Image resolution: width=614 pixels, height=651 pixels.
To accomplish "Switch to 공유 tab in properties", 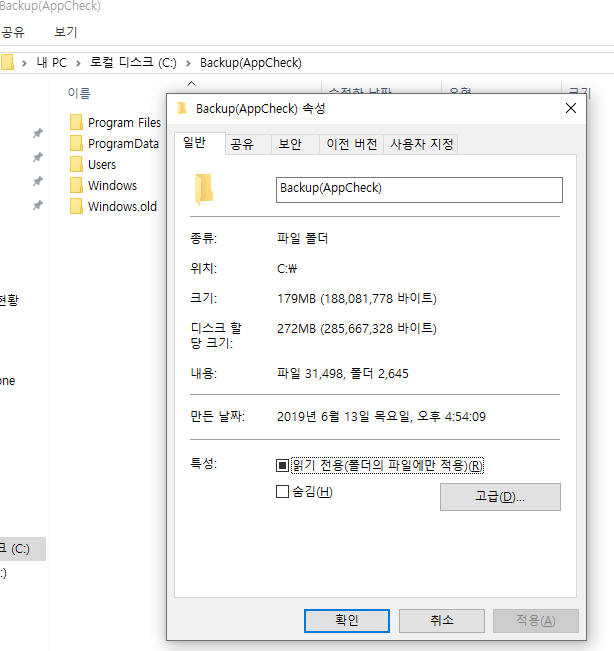I will (248, 144).
